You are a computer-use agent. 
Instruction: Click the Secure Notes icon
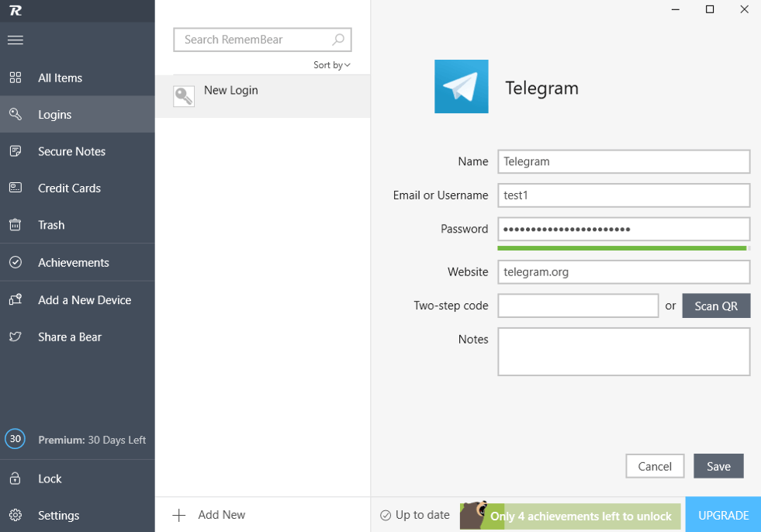coord(15,151)
